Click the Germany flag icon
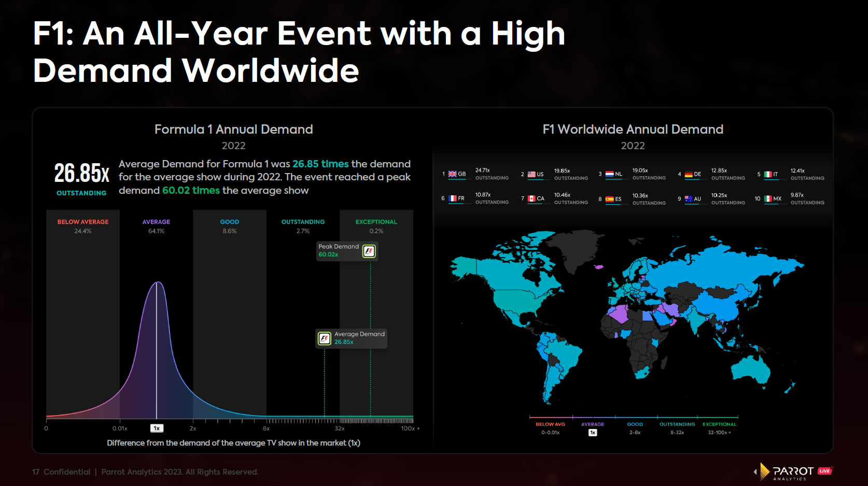 pos(689,175)
